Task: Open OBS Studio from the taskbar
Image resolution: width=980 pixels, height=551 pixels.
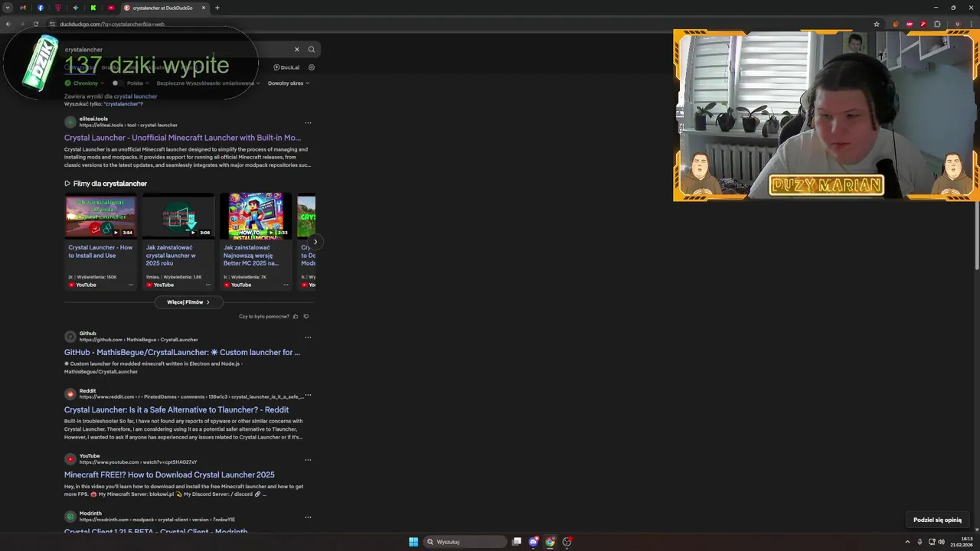Action: tap(567, 542)
